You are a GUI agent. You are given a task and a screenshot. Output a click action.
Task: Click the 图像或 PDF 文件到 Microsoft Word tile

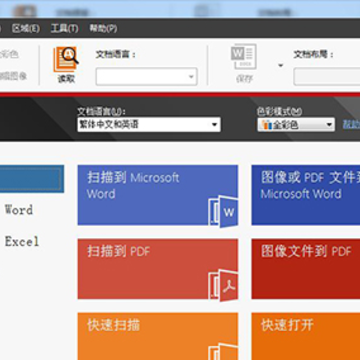[306, 195]
